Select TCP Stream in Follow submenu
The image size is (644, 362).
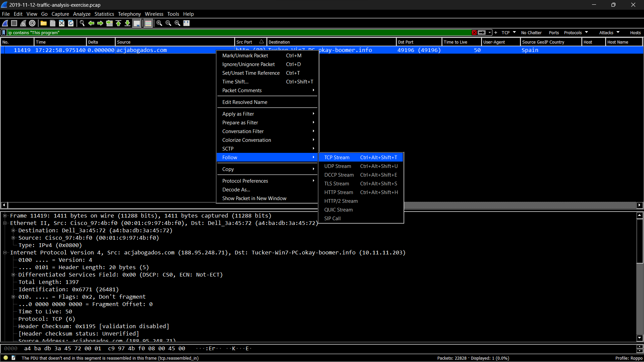click(361, 158)
